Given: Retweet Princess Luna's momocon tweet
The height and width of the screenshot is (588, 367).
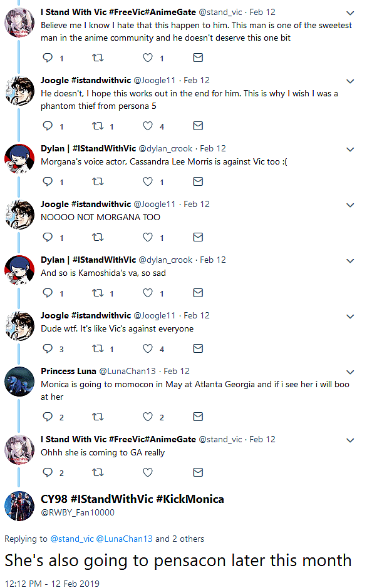Looking at the screenshot, I should (x=98, y=417).
